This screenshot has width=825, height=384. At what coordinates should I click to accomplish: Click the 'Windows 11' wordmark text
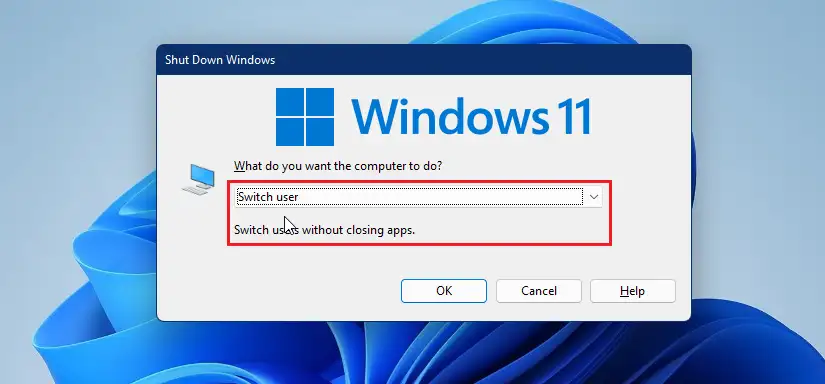click(x=471, y=117)
